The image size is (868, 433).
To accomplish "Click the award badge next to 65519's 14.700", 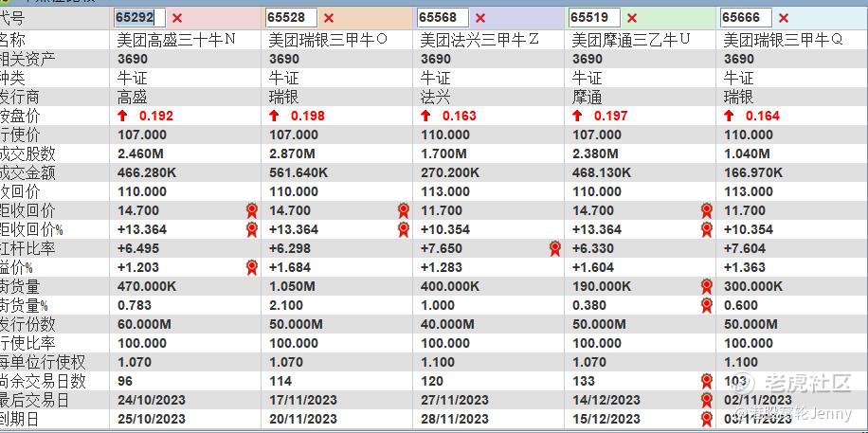I will tap(707, 210).
